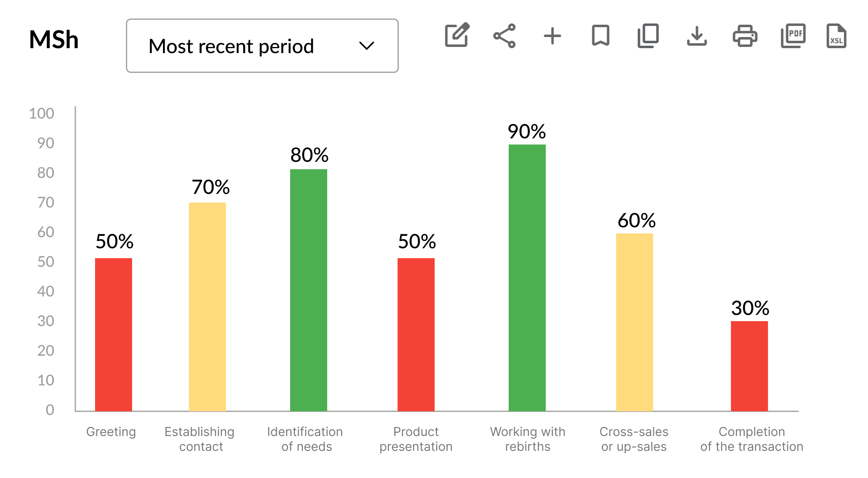Select the Product presentation bar
Image resolution: width=868 pixels, height=478 pixels.
click(x=416, y=334)
